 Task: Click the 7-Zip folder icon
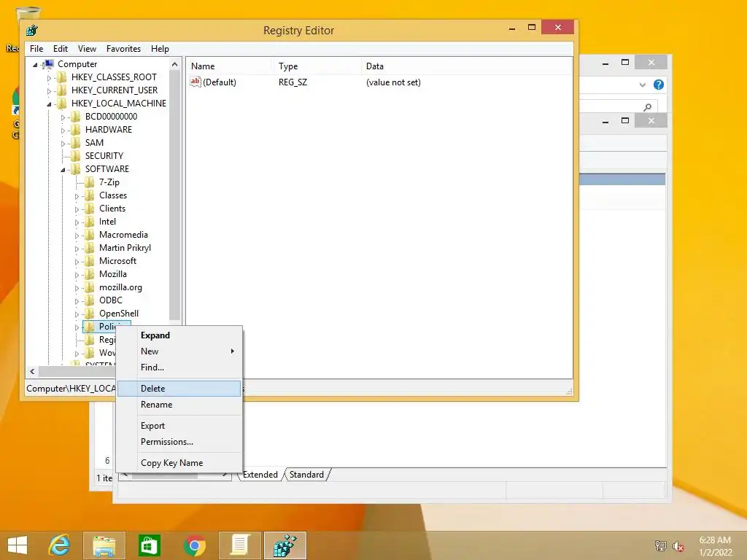90,182
